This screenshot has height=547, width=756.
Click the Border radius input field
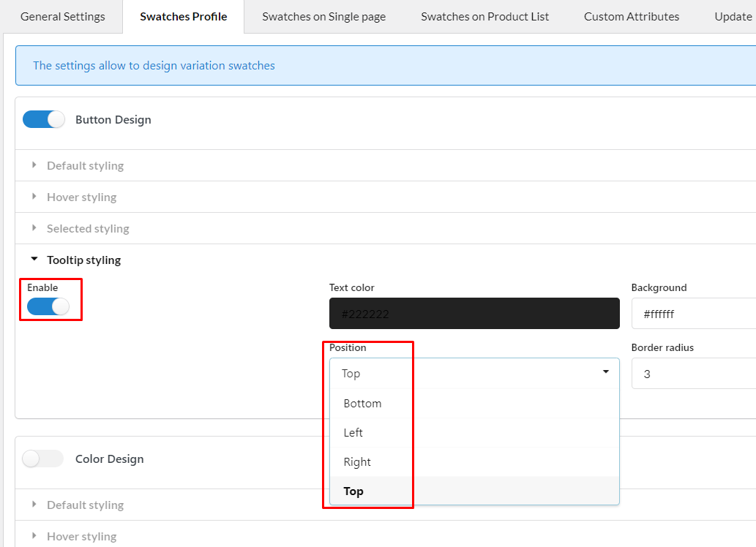point(694,374)
